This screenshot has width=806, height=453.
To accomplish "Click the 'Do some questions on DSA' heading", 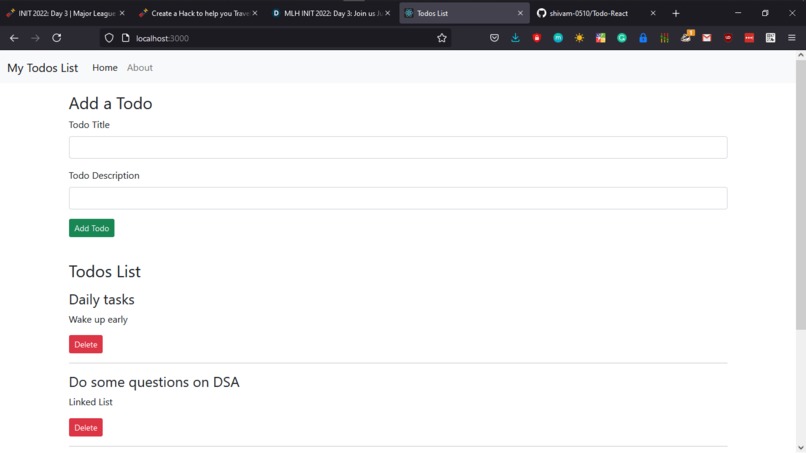I will (x=154, y=382).
